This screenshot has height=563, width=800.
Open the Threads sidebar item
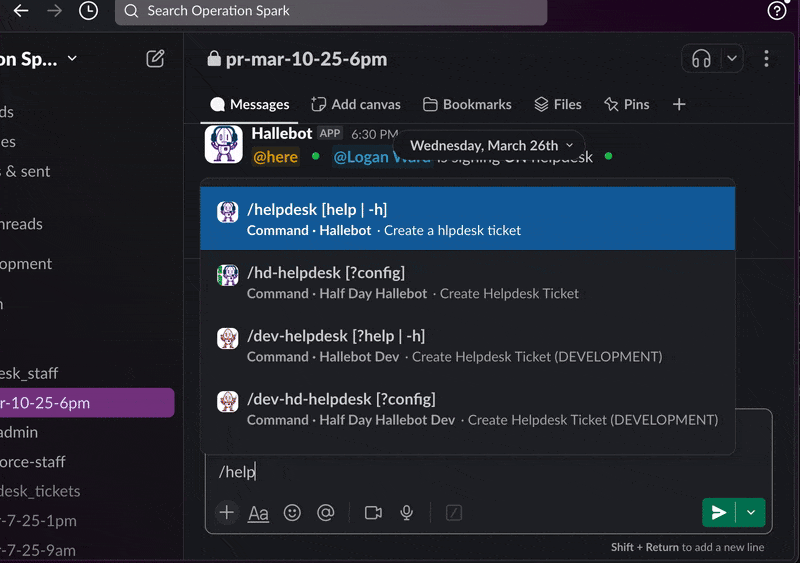(x=87, y=224)
